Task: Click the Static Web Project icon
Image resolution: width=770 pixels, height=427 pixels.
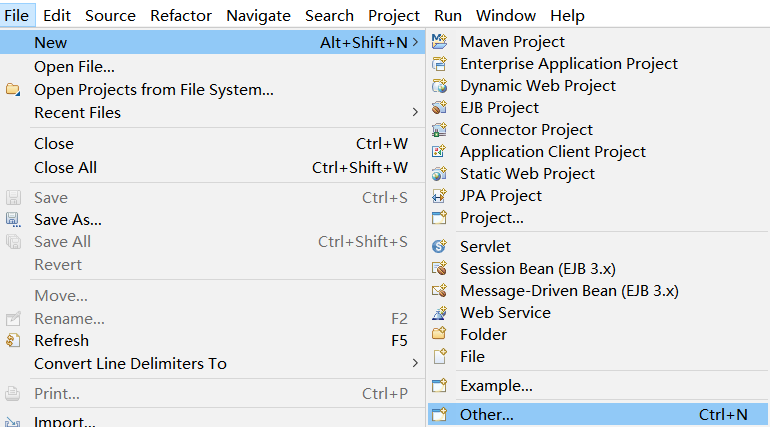Action: click(x=440, y=174)
